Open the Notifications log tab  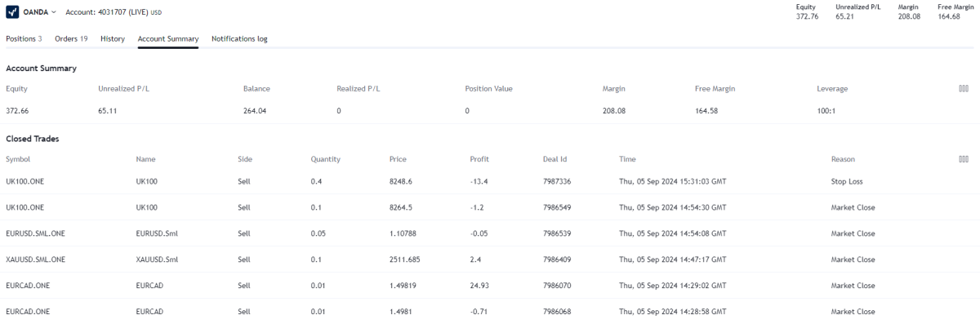[x=239, y=38]
